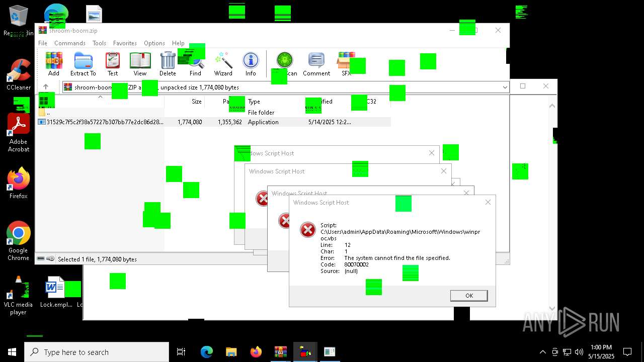This screenshot has height=362, width=644.
Task: Click the Comment toolbar icon
Action: pos(316,64)
